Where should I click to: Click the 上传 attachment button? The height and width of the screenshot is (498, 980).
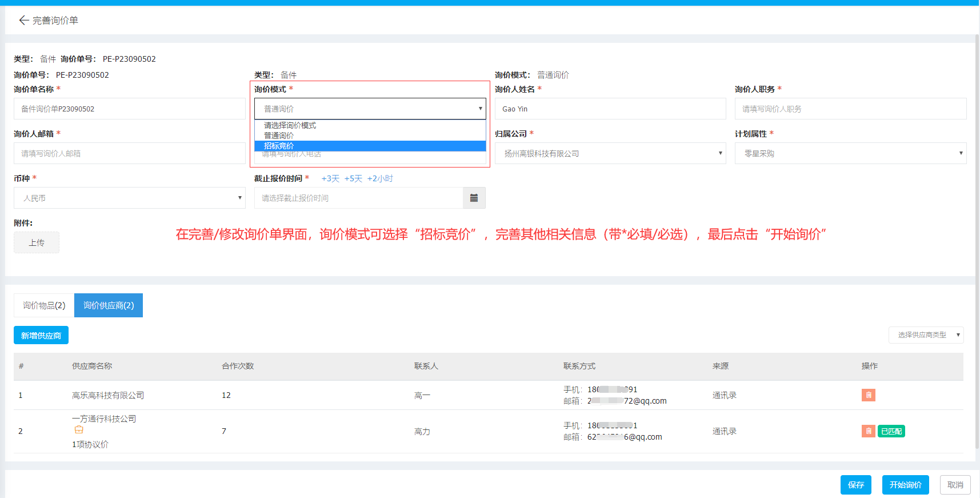point(37,242)
